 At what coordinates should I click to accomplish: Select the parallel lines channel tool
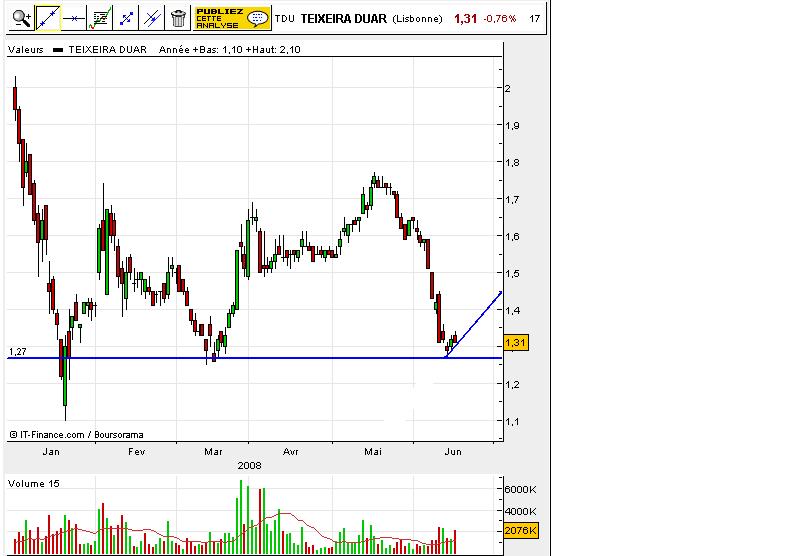pyautogui.click(x=152, y=19)
